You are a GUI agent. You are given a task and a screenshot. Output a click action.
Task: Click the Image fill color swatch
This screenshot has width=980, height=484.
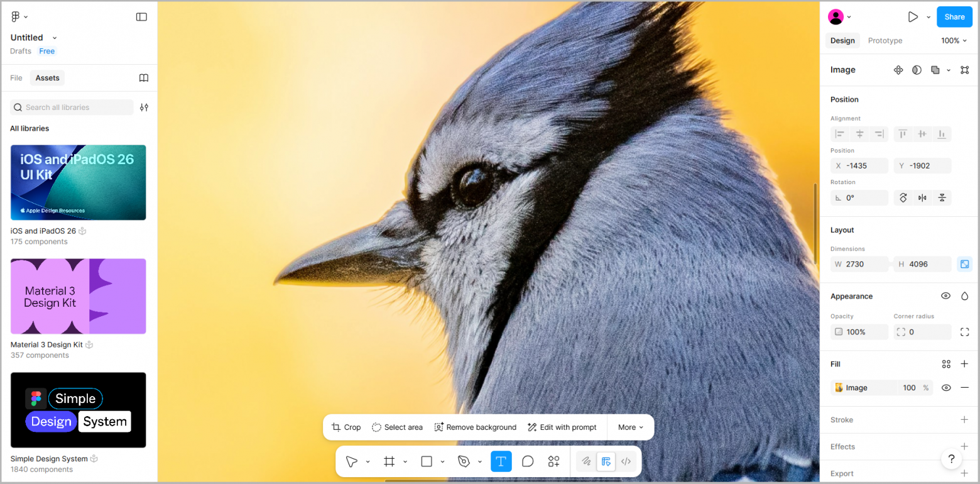pos(839,387)
